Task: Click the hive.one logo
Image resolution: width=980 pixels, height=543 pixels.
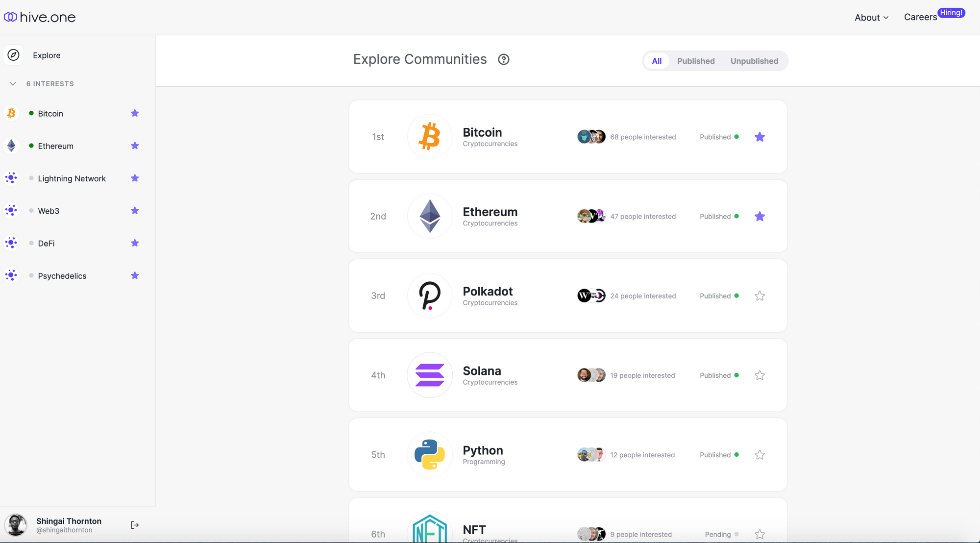Action: (40, 17)
